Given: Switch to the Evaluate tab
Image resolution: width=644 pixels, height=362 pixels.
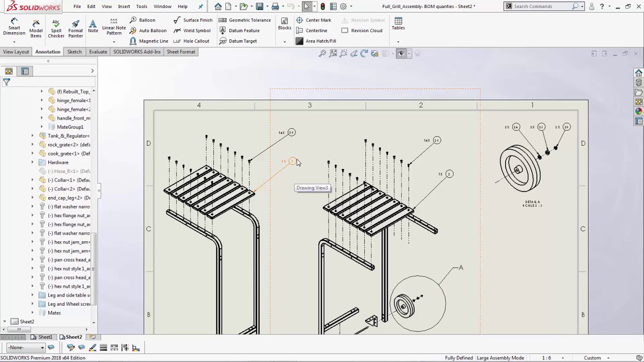Looking at the screenshot, I should 98,52.
